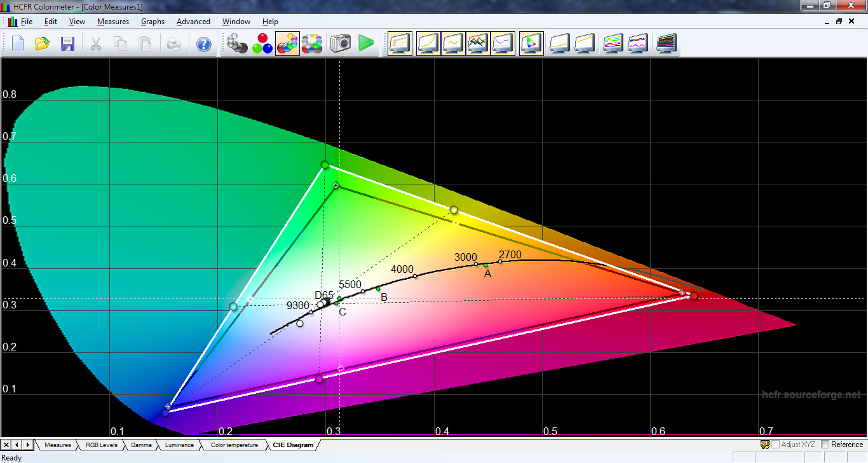Open the Advanced menu dropdown
Viewport: 868px width, 463px height.
coord(193,22)
